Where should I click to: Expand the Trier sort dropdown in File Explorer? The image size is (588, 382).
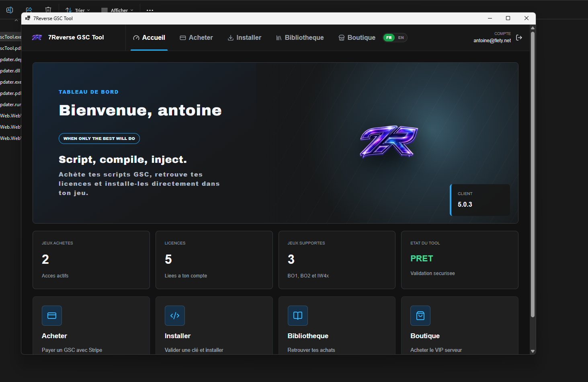pyautogui.click(x=78, y=10)
